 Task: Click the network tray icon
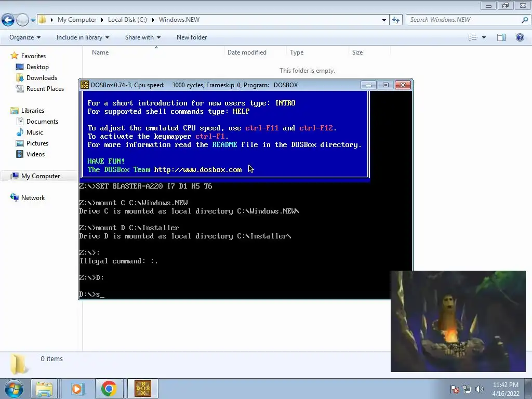[467, 389]
